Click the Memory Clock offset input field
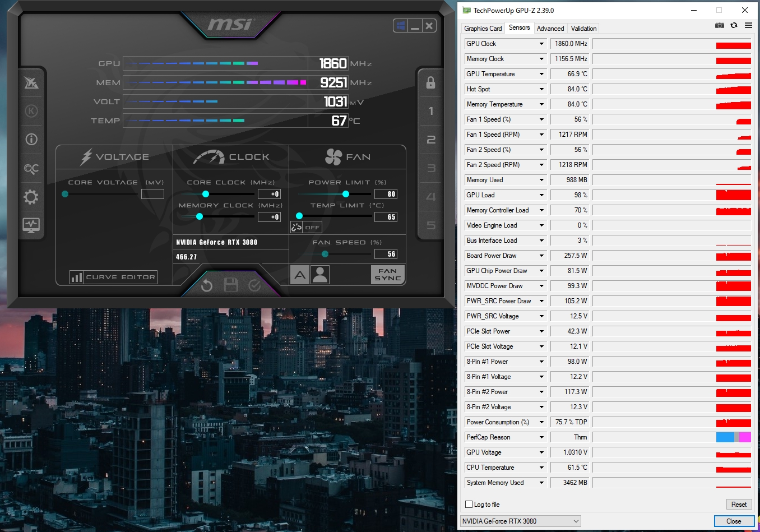760x532 pixels. [269, 217]
